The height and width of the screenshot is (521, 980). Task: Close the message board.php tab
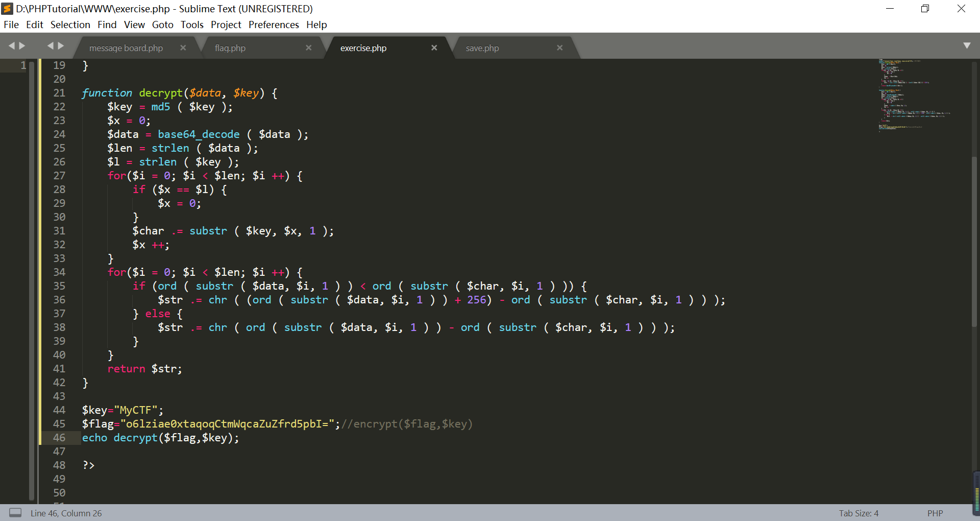click(x=183, y=48)
